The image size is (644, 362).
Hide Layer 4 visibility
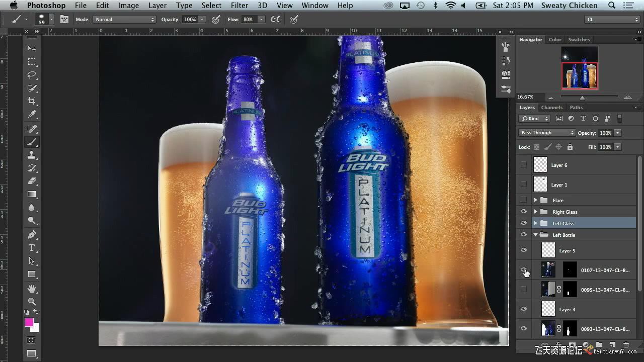pos(524,309)
